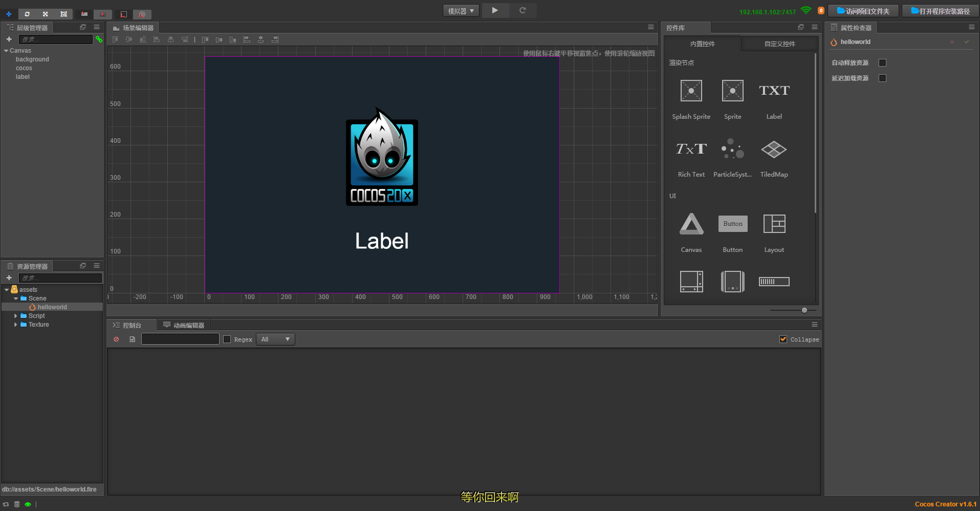The height and width of the screenshot is (511, 980).
Task: Select the Rect transform tool
Action: click(63, 14)
